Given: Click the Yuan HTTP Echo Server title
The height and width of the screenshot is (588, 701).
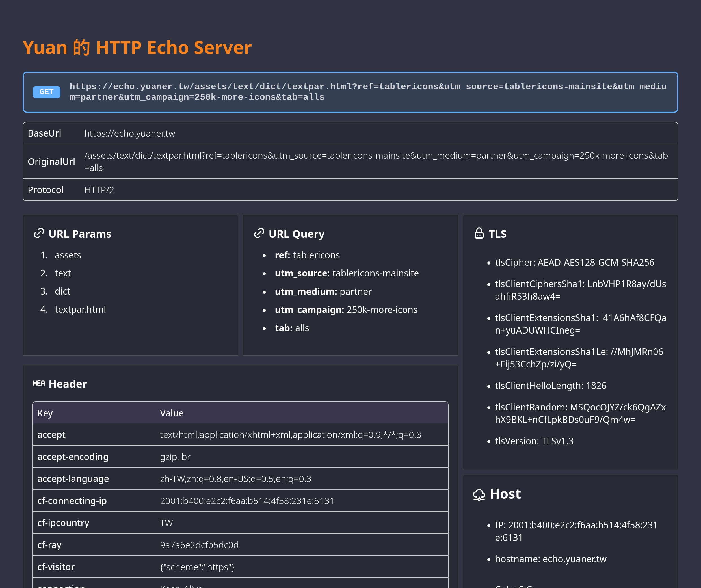Looking at the screenshot, I should (137, 47).
